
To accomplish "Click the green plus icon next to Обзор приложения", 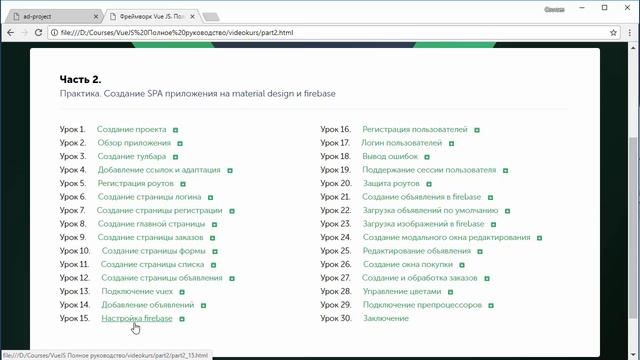I will click(180, 144).
